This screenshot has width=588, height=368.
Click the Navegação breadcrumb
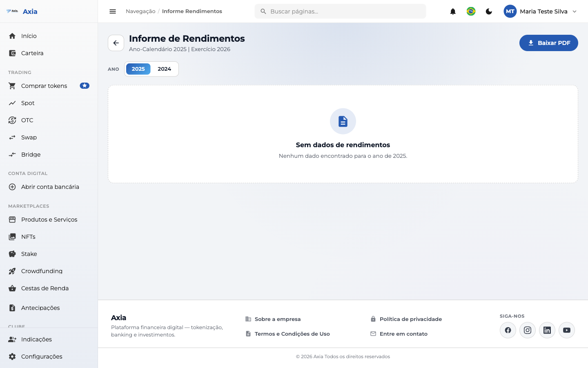point(140,11)
